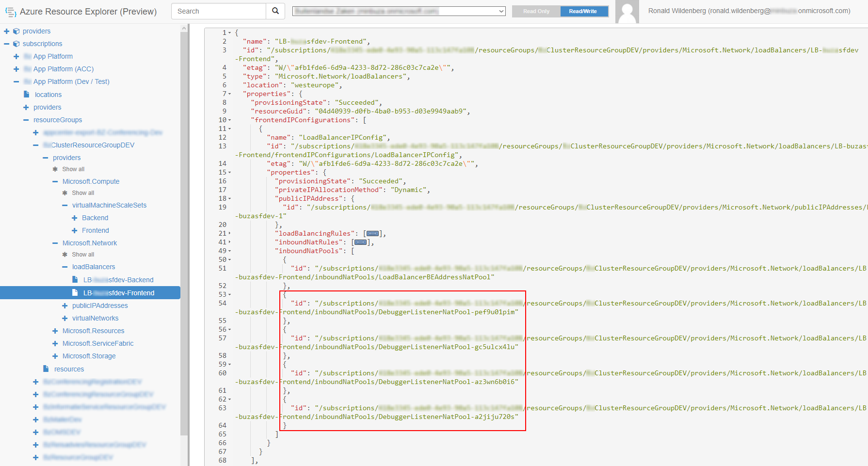Screen dimensions: 868x466
Task: Collapse the ClusterResourceGroupDEV node
Action: [36, 145]
